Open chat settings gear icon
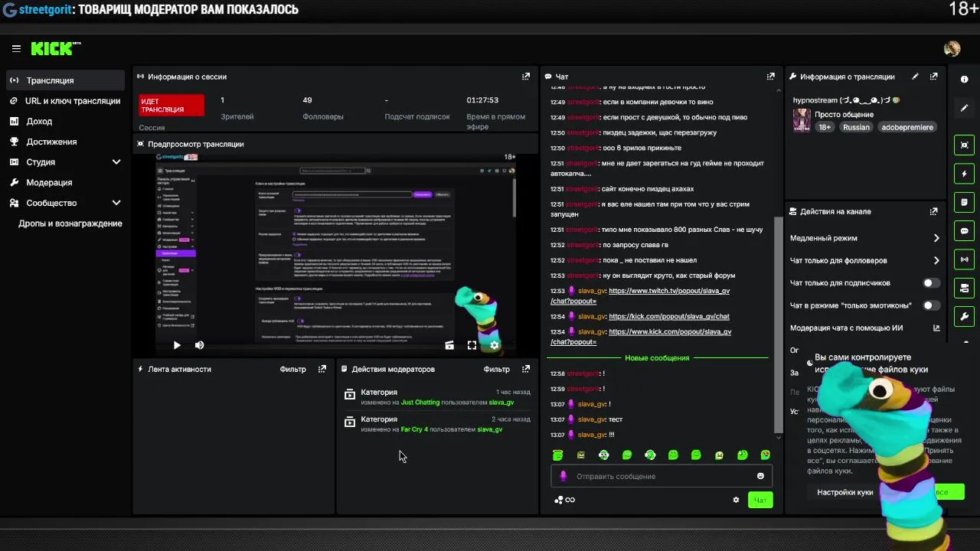 pos(736,500)
